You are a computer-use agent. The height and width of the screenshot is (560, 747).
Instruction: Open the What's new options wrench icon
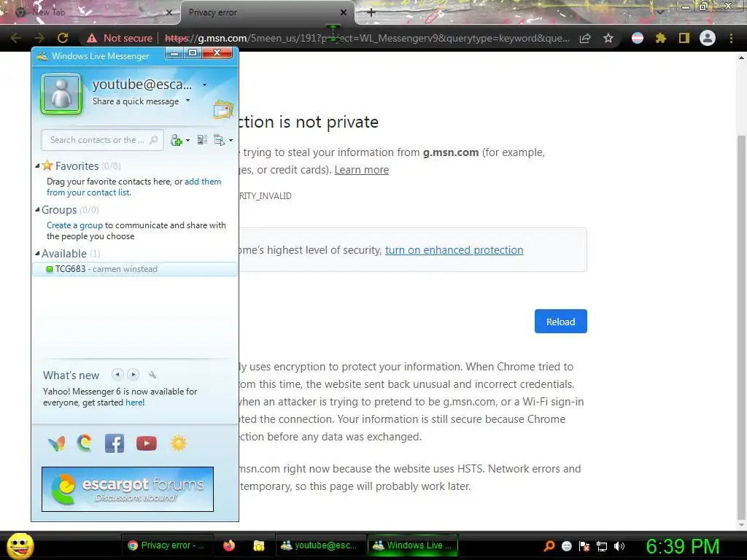pyautogui.click(x=152, y=375)
